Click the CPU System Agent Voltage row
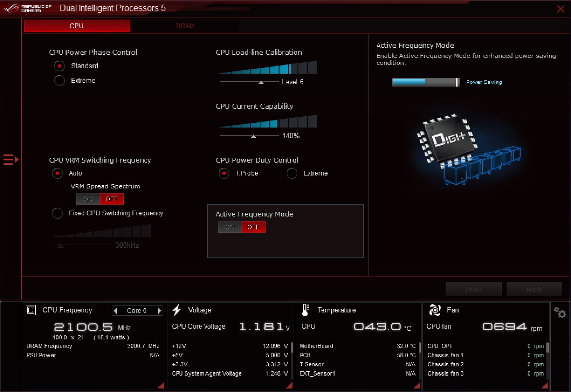571x392 pixels. [x=230, y=373]
